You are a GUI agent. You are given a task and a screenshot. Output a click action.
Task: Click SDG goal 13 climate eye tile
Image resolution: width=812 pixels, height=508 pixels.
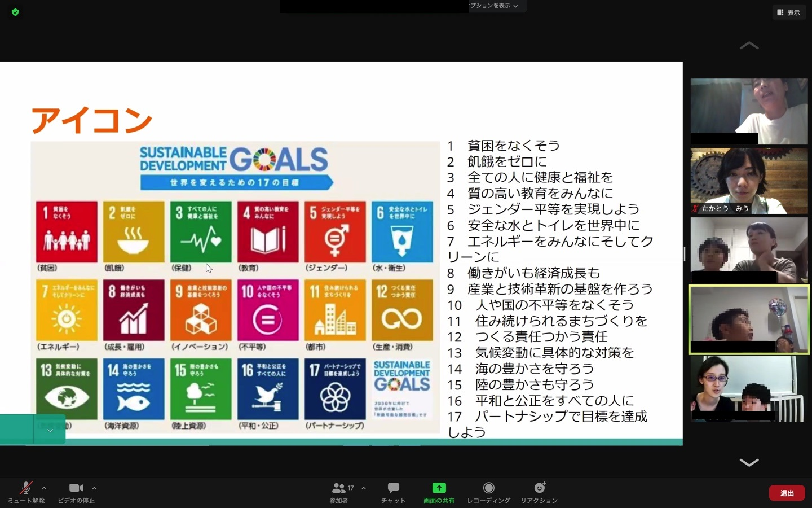pyautogui.click(x=67, y=389)
